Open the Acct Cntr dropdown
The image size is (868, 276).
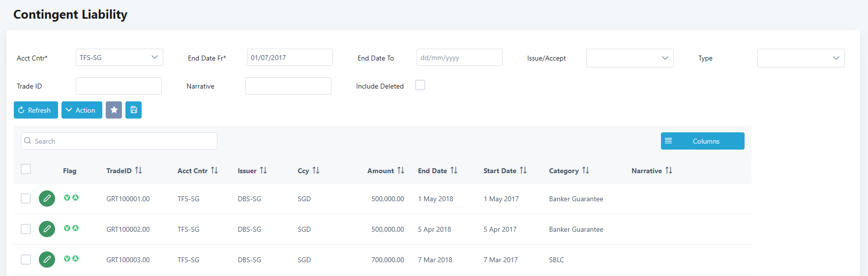tap(119, 58)
